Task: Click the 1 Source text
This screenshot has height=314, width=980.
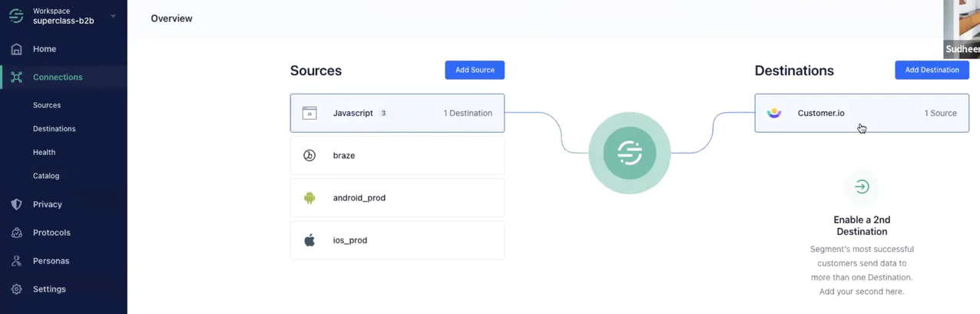Action: [x=941, y=114]
